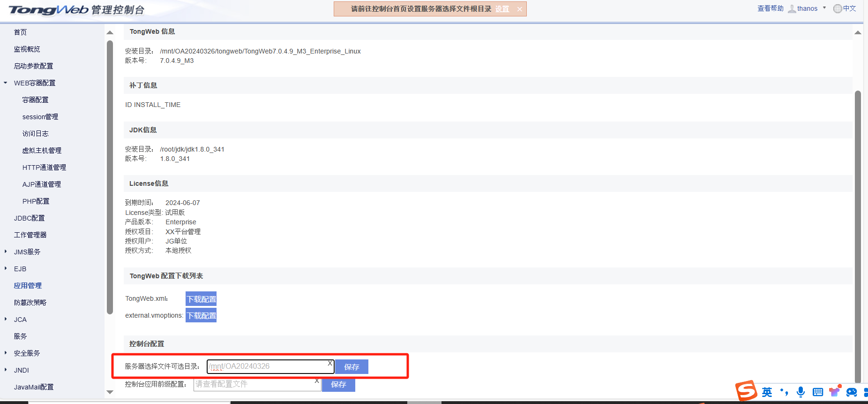
Task: Click the 查看帮助 link
Action: click(771, 8)
